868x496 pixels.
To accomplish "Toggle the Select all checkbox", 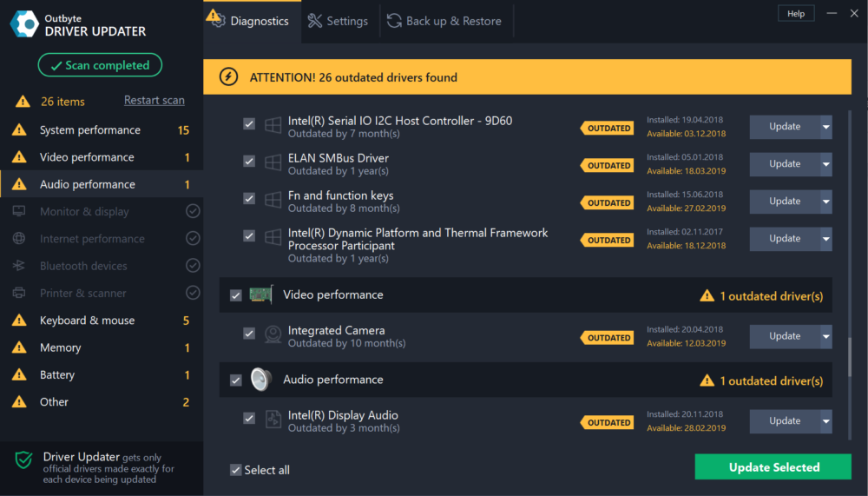I will point(236,470).
